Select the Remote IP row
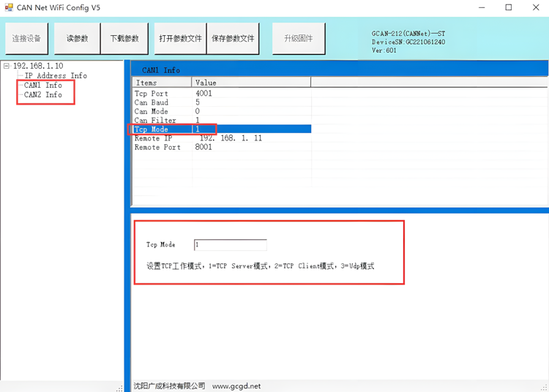Viewport: 549px width, 392px height. 153,138
